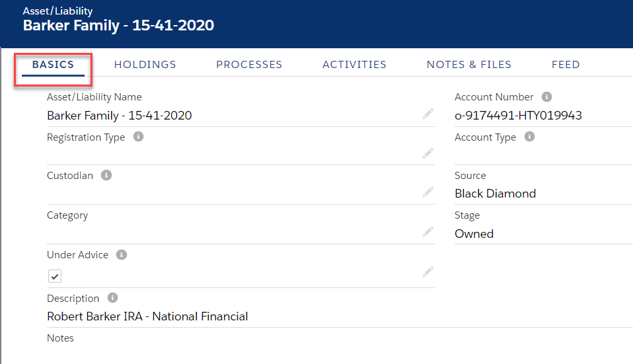Click the Account Number value o-9174491-HTY019943
Viewport: 633px width, 364px height.
click(x=518, y=116)
